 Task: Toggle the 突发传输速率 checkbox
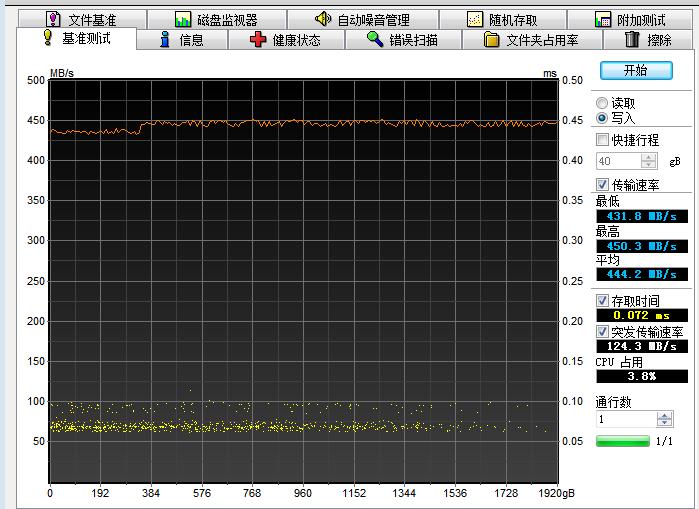click(602, 332)
